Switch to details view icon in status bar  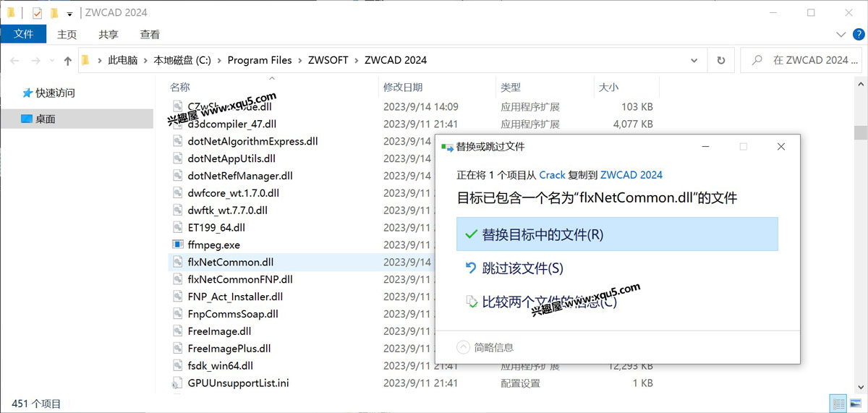838,404
